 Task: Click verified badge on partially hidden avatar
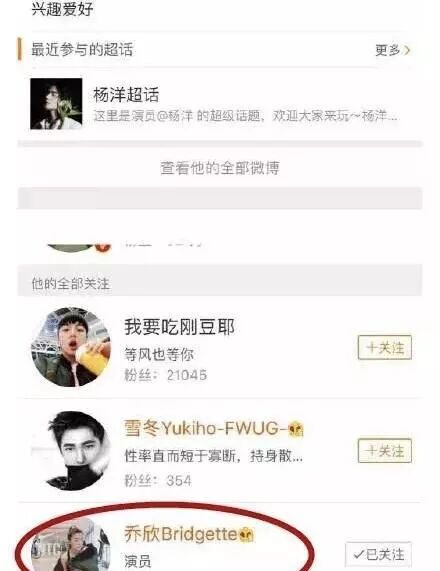[x=103, y=247]
